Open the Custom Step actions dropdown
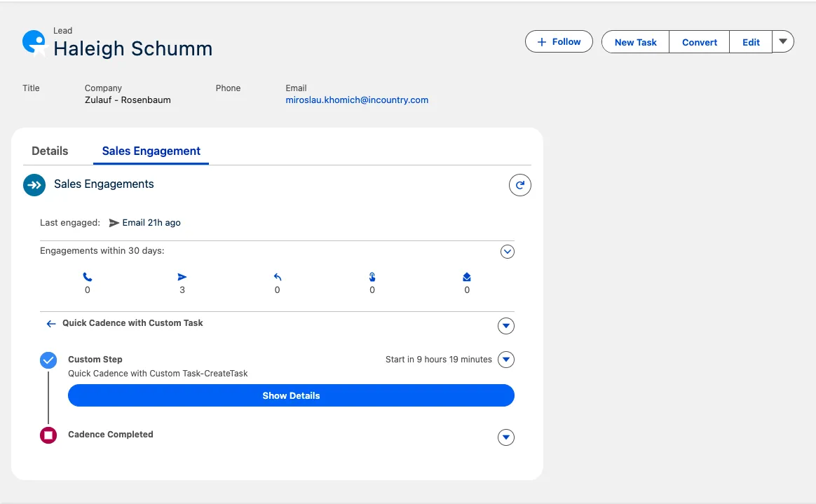Screen dimensions: 816x504 click(505, 360)
